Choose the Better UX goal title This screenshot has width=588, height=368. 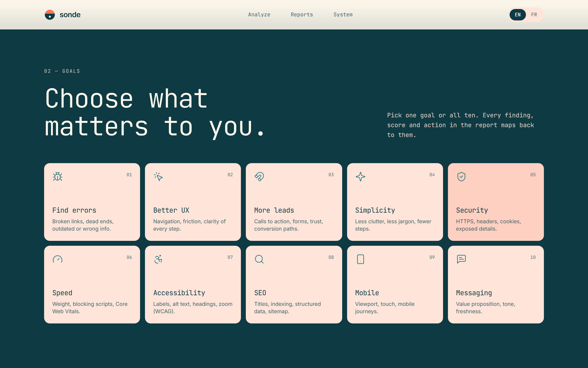[x=171, y=210]
